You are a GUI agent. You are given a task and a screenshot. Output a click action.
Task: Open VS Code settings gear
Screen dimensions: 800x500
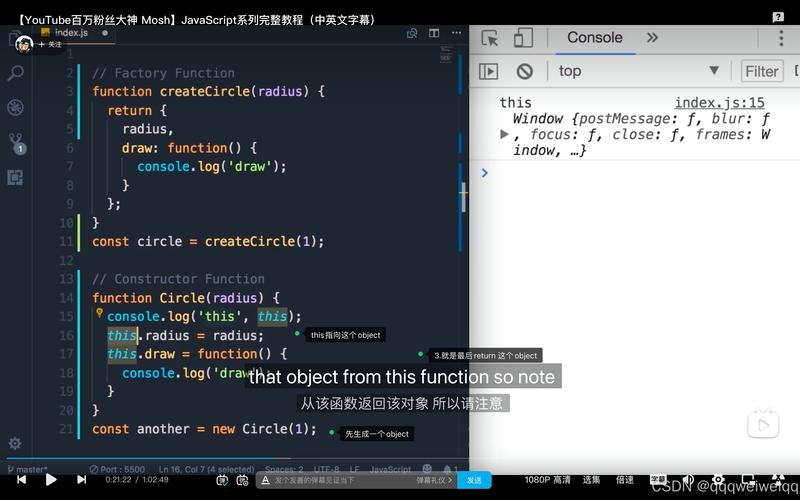[15, 443]
